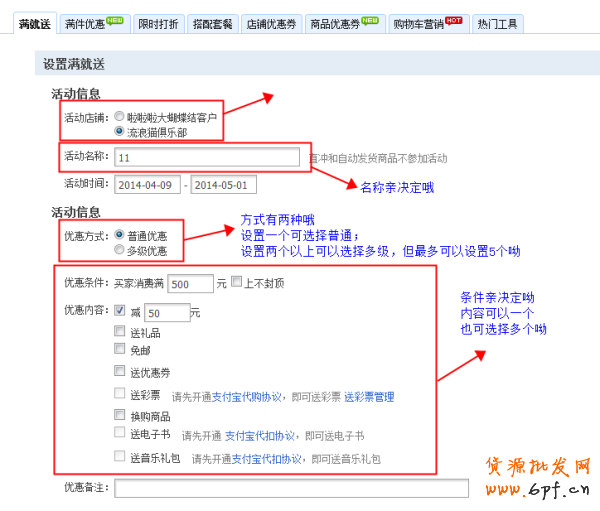
Task: Tick the 免邮 checkbox
Action: point(120,350)
